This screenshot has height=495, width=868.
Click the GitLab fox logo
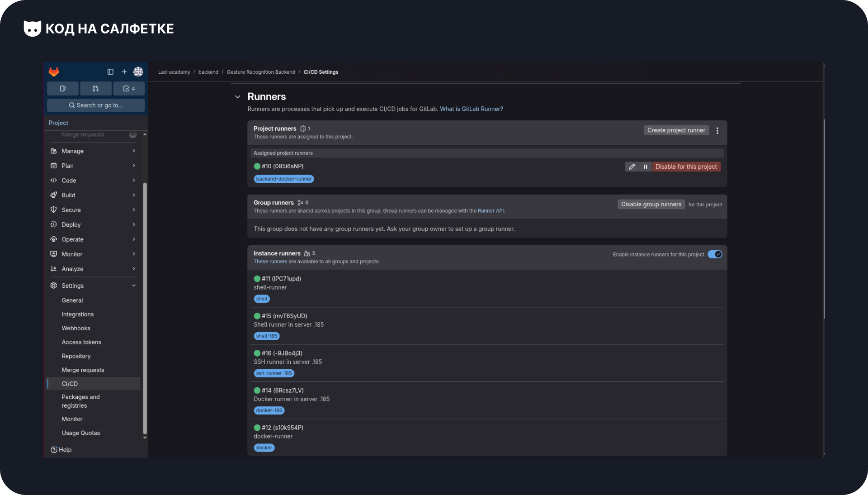(54, 72)
